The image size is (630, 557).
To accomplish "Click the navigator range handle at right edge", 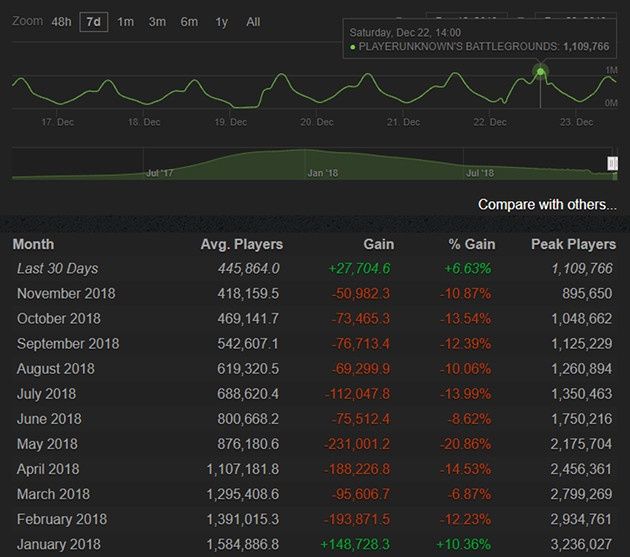I will coord(612,163).
